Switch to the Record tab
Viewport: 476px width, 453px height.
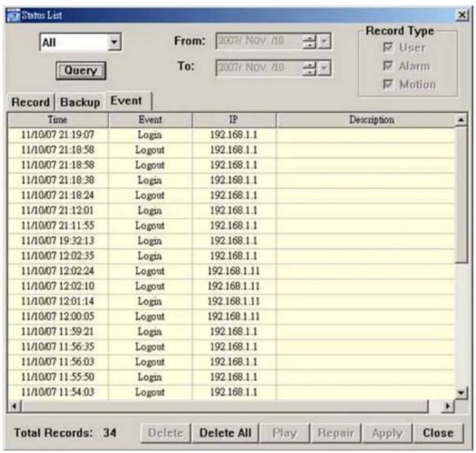31,102
